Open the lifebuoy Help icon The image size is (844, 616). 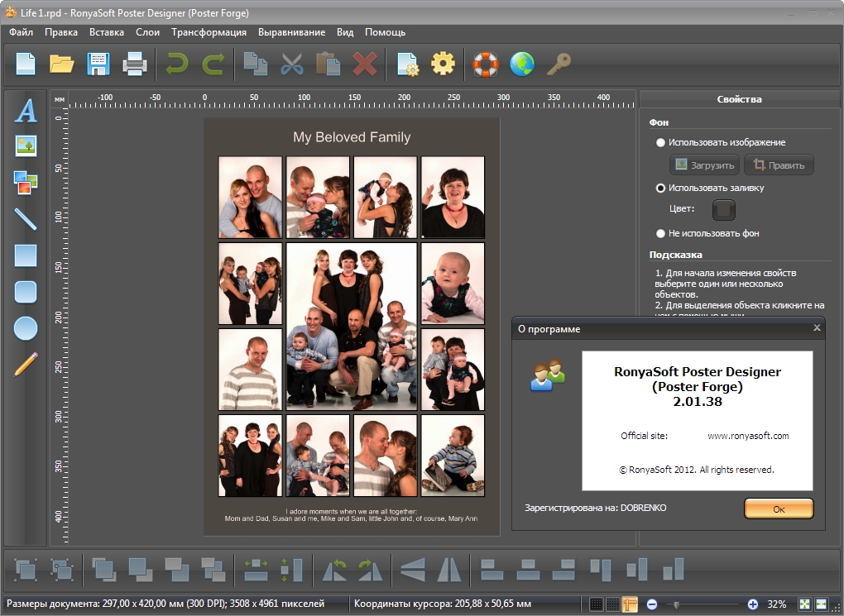pos(486,64)
